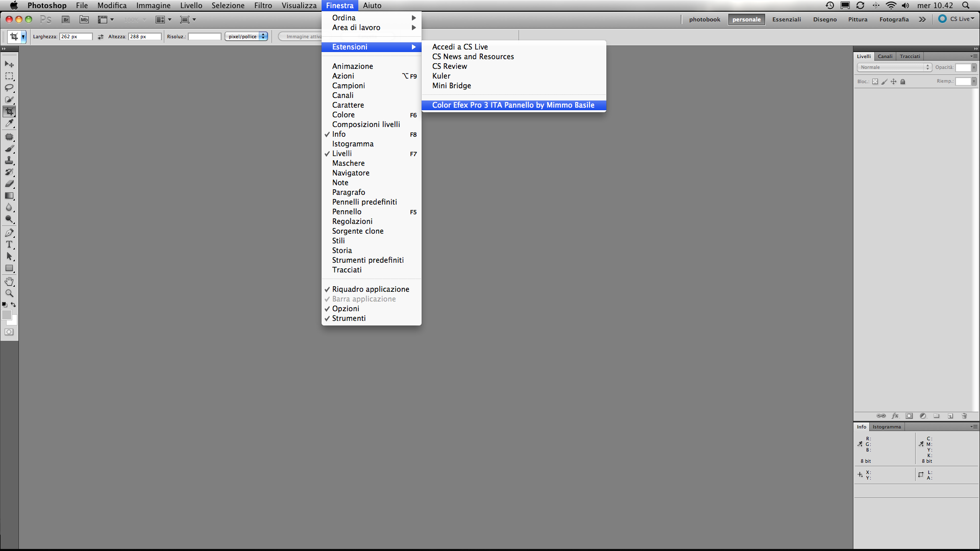Select the Move tool

click(9, 64)
